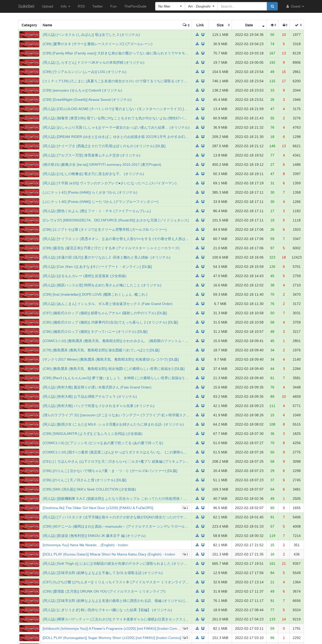Sort table by Date column
Image resolution: width=322 pixels, height=644 pixels.
tap(249, 25)
